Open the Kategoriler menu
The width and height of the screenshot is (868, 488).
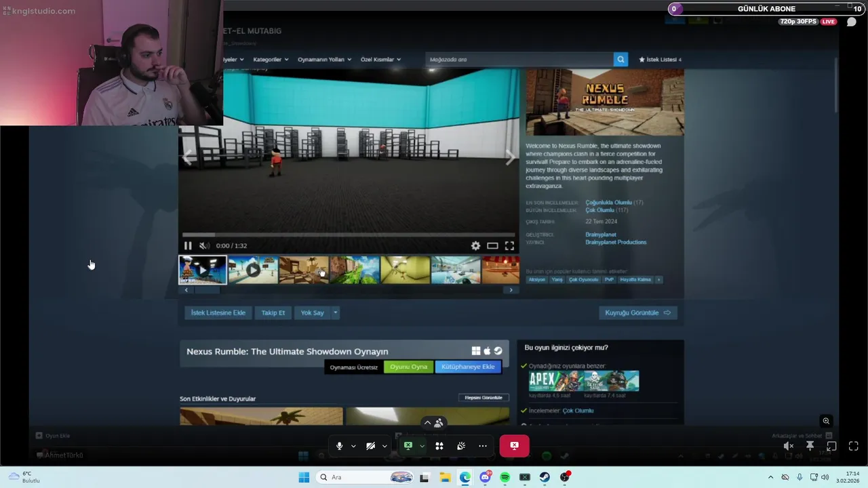271,60
